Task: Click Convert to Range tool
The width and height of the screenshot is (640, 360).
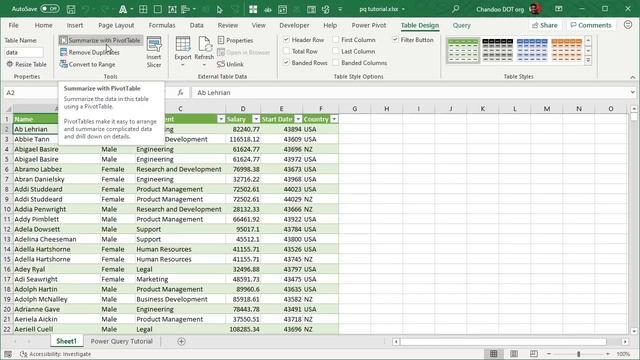Action: [x=87, y=64]
